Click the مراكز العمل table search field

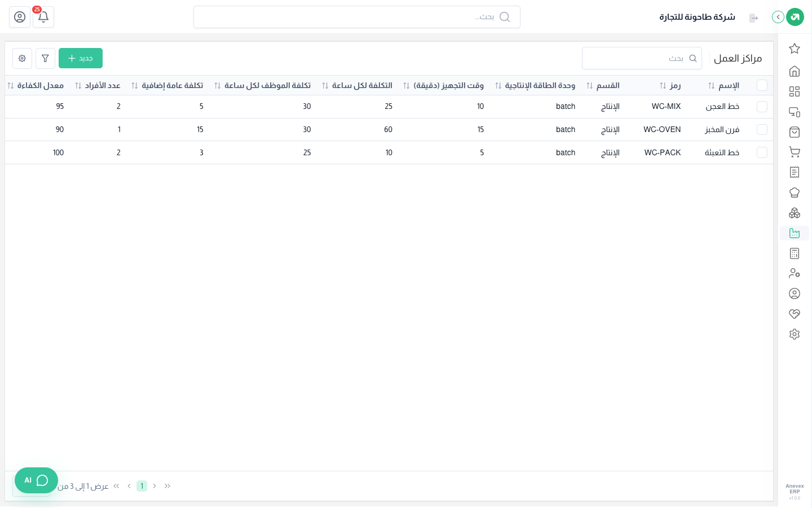point(642,58)
